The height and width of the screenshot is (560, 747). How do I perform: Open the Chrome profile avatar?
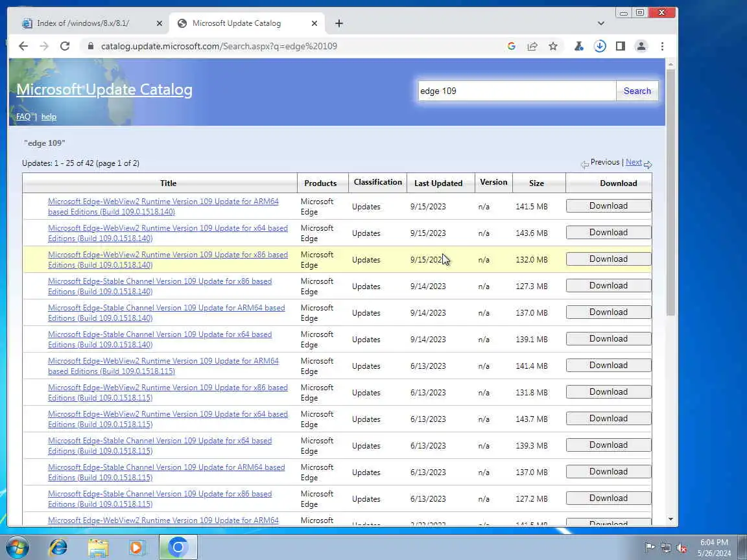[641, 46]
